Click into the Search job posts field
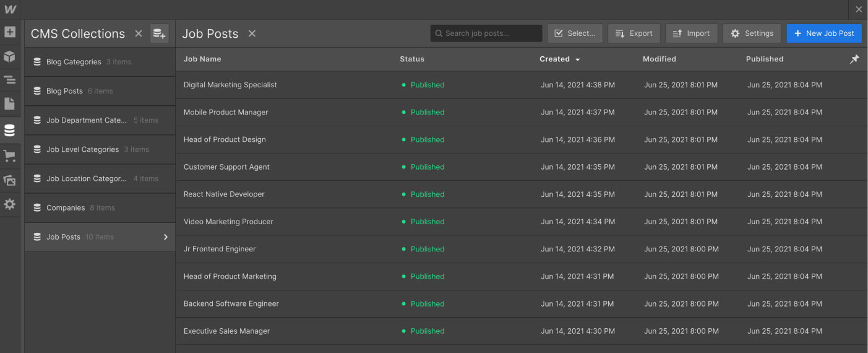This screenshot has width=868, height=353. 486,33
